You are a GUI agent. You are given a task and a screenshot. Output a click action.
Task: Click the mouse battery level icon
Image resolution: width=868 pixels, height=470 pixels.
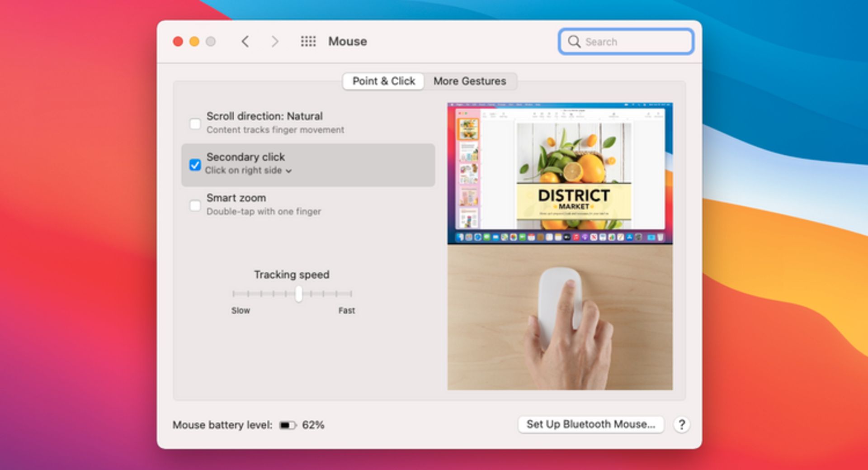pos(287,425)
